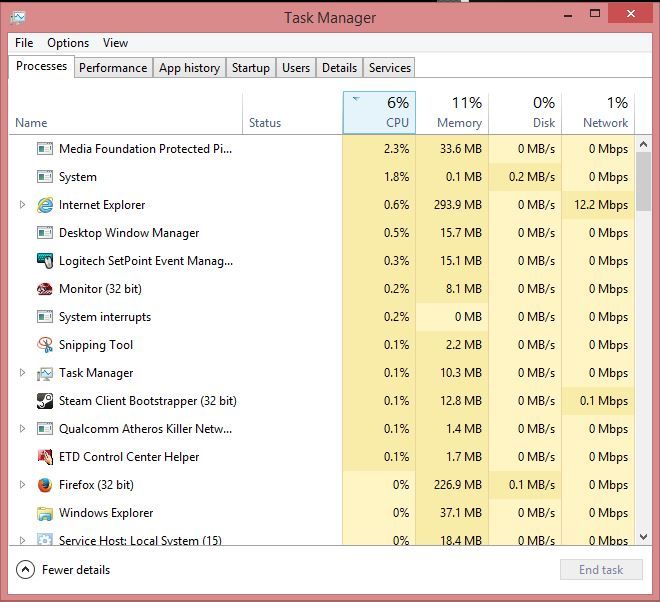This screenshot has height=602, width=660.
Task: Click the ETD Control Center Helper icon
Action: (45, 457)
